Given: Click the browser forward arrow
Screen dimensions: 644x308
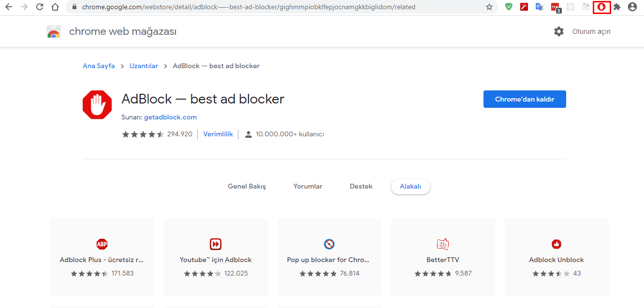Looking at the screenshot, I should coord(24,7).
